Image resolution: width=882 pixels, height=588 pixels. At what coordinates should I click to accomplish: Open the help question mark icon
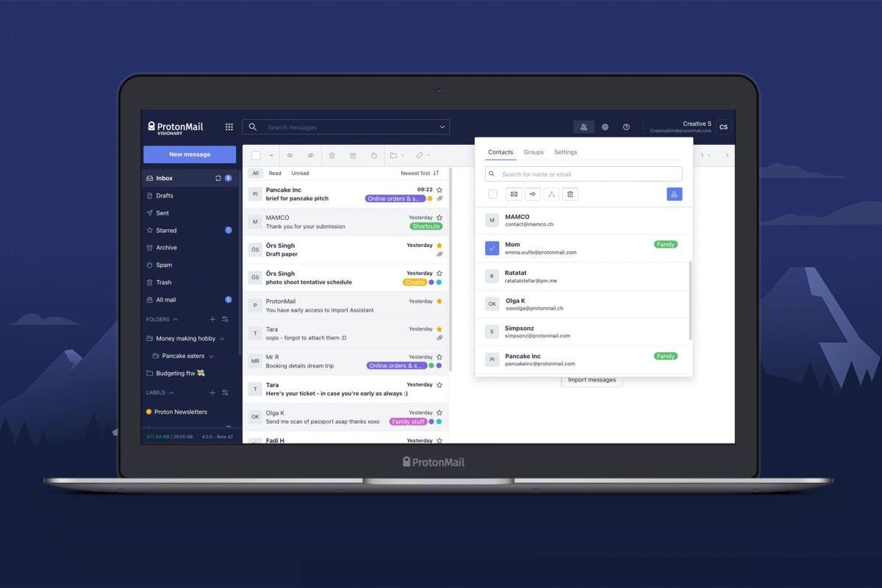[626, 127]
